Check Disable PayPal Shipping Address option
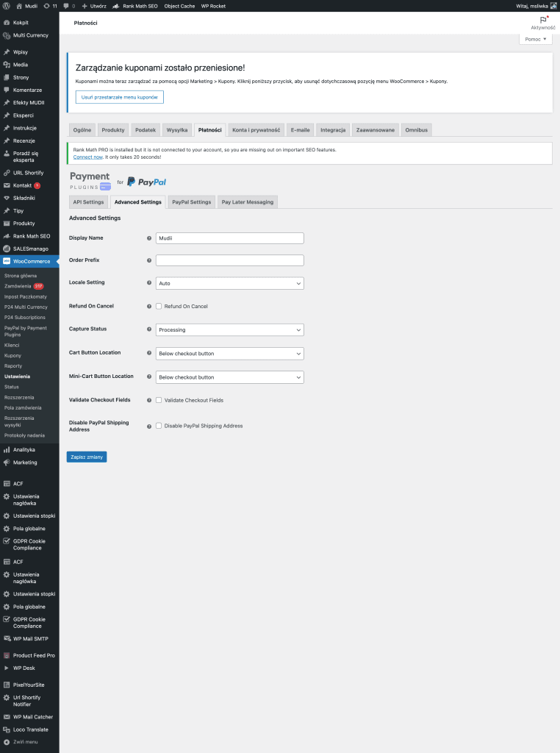 [x=159, y=426]
